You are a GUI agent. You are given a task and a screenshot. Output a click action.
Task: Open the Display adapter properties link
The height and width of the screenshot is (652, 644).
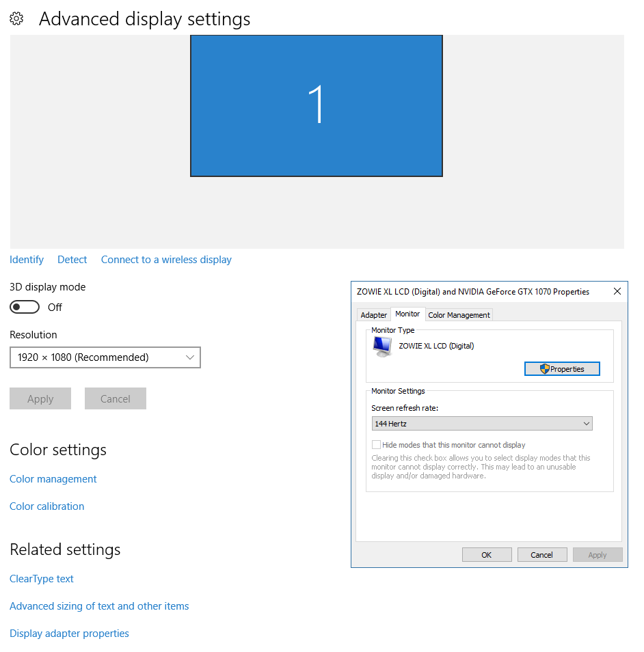click(x=69, y=634)
